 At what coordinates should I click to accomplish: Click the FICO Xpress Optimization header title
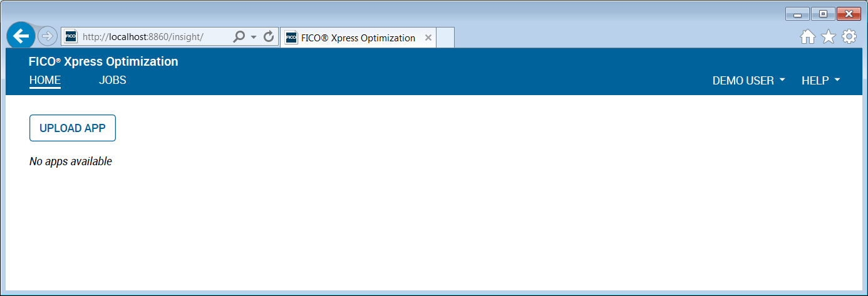tap(103, 61)
